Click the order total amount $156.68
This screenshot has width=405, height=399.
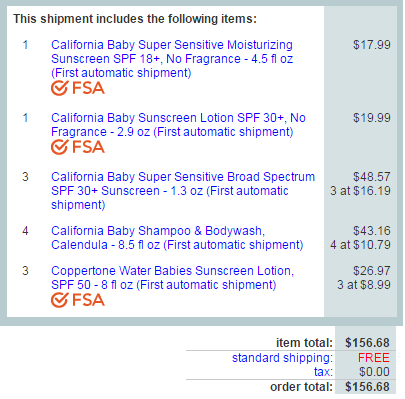pos(367,387)
